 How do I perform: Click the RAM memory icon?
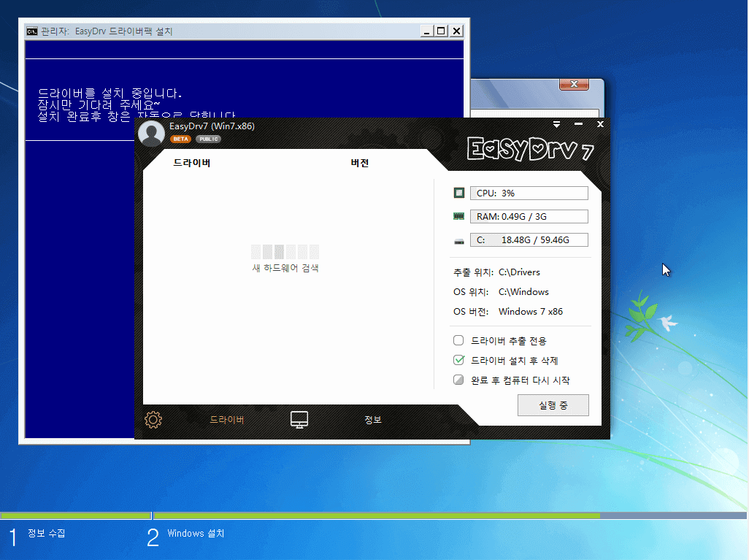[458, 216]
